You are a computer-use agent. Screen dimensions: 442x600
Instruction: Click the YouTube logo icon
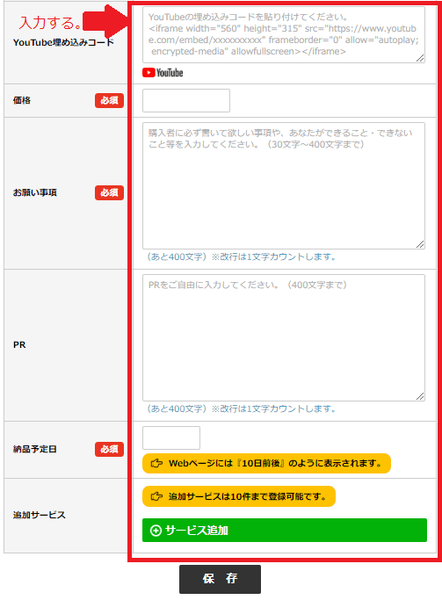[x=163, y=73]
